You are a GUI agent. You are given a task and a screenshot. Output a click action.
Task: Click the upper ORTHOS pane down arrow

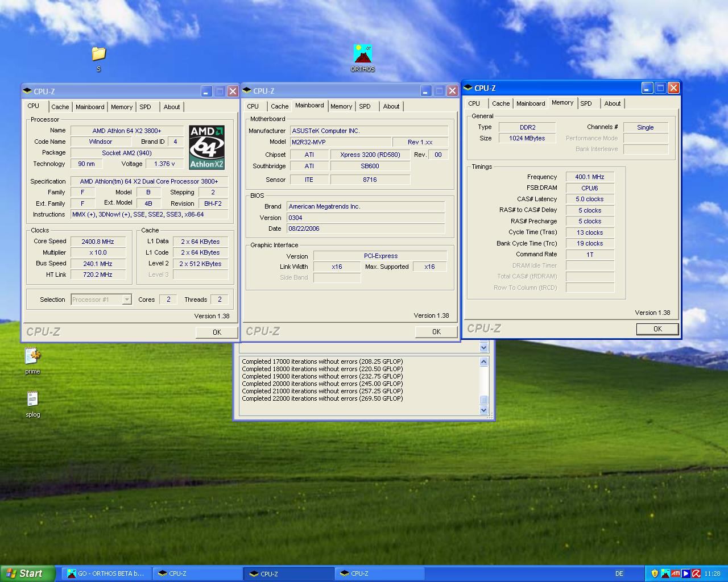coord(484,347)
